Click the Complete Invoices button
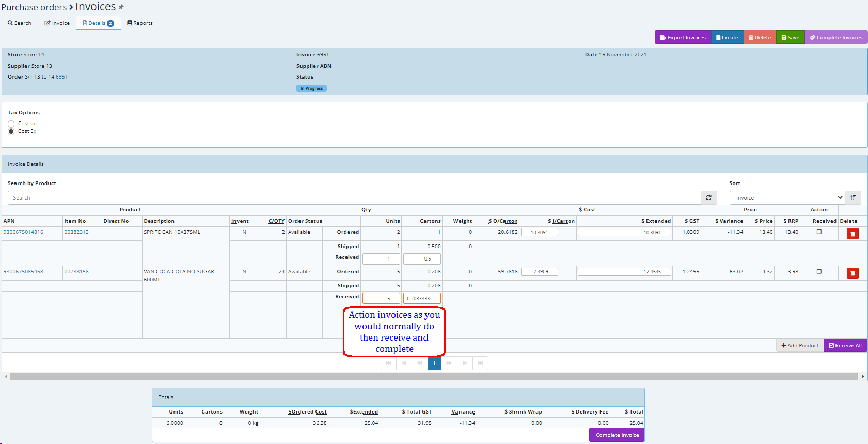Screen dimensions: 868x444 [x=836, y=37]
